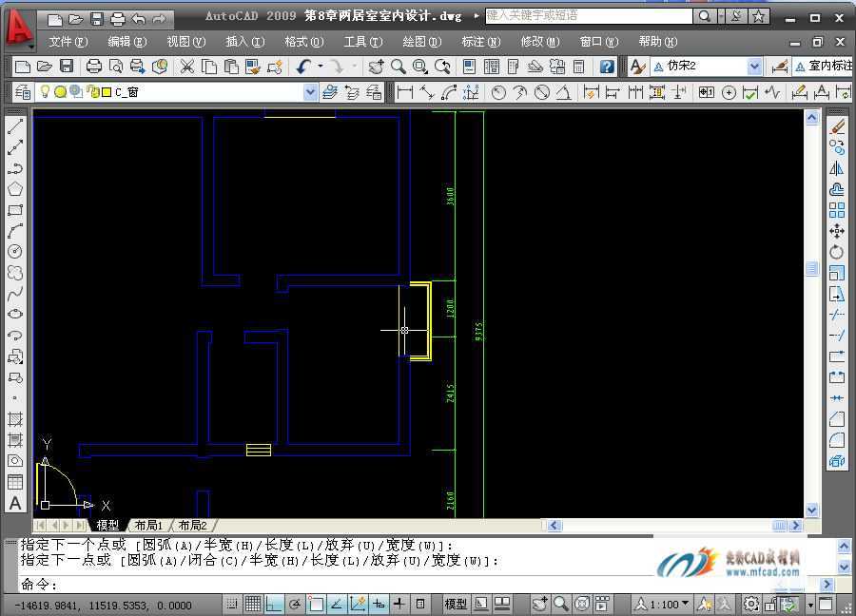The width and height of the screenshot is (856, 616).
Task: Select the Array modify tool
Action: point(837,210)
